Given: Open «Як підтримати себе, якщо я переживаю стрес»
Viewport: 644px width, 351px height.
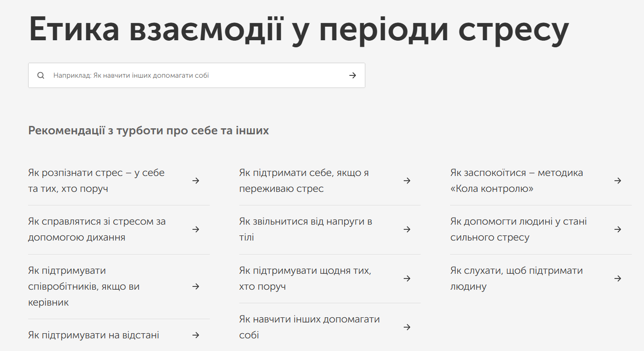Looking at the screenshot, I should (303, 180).
